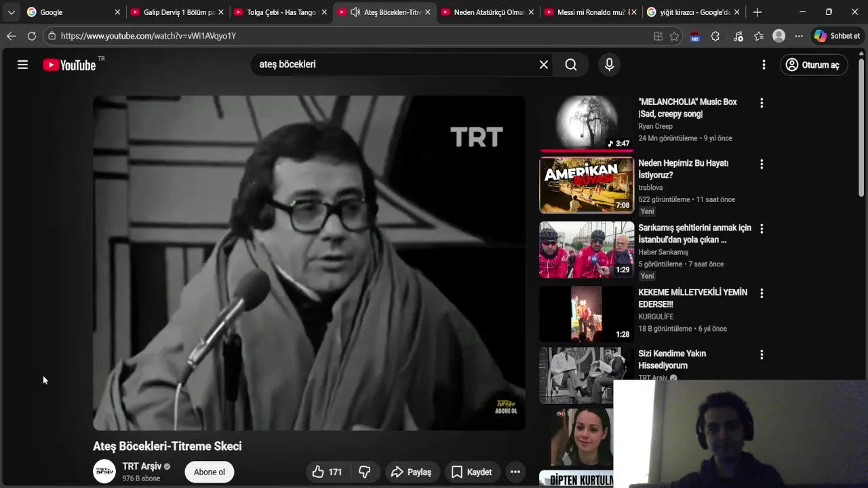Open YouTube settings three-dot menu

(x=764, y=65)
